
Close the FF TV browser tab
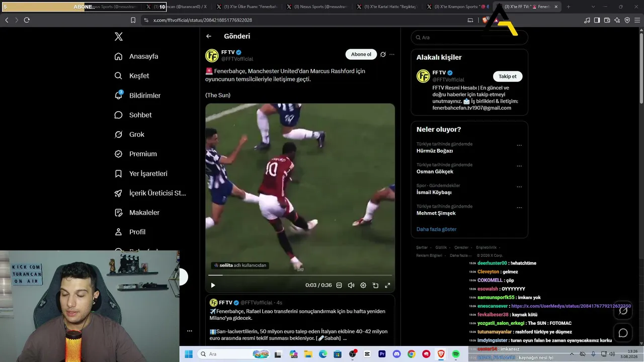click(556, 7)
